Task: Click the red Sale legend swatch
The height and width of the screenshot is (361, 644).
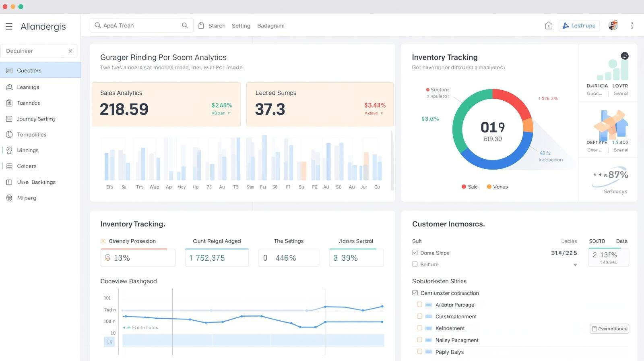Action: (x=464, y=187)
